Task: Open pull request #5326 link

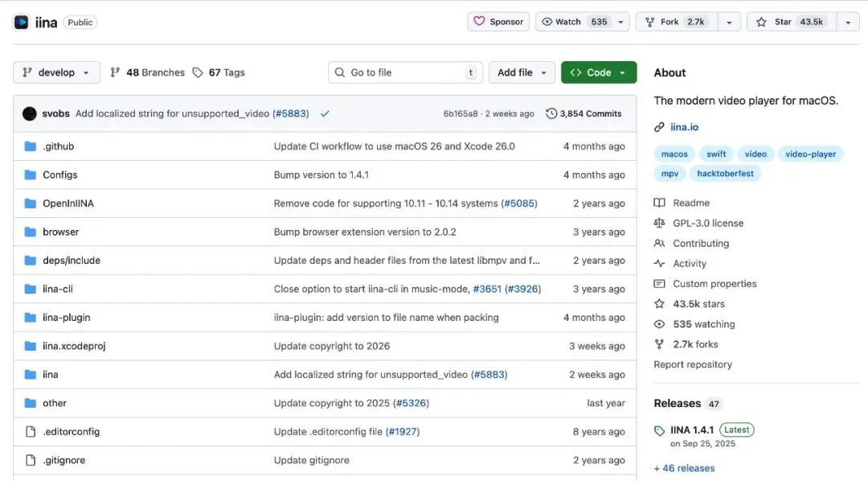Action: pos(411,403)
